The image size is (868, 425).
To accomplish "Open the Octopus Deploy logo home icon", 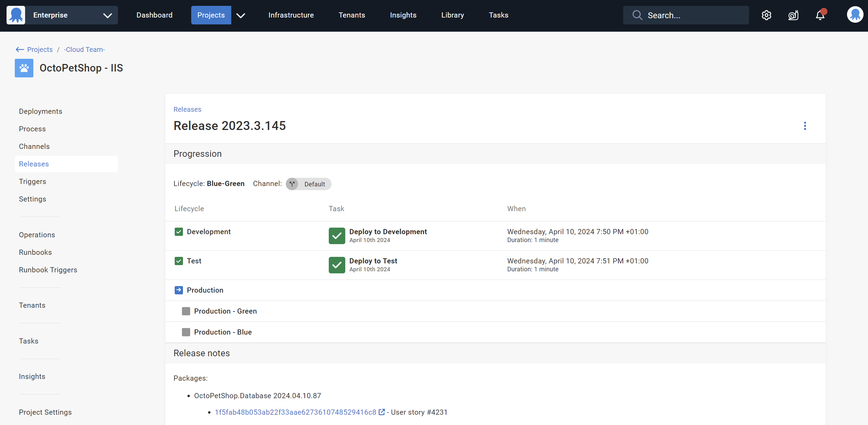I will click(x=15, y=15).
